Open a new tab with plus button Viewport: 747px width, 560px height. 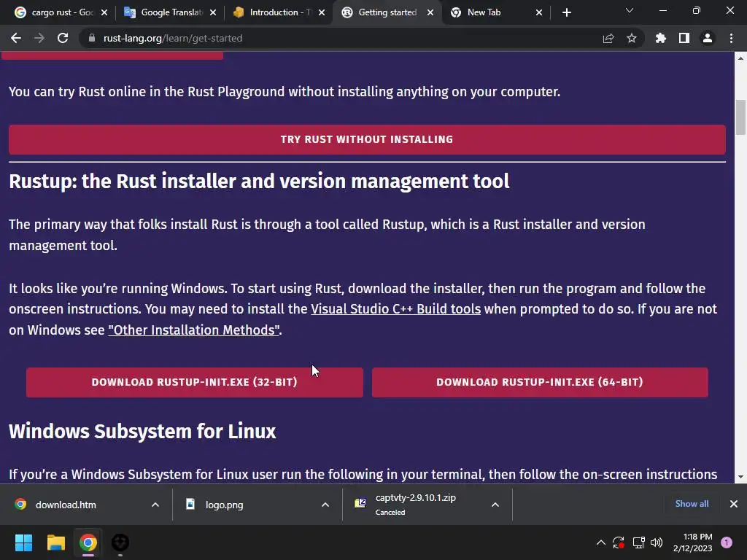click(566, 13)
